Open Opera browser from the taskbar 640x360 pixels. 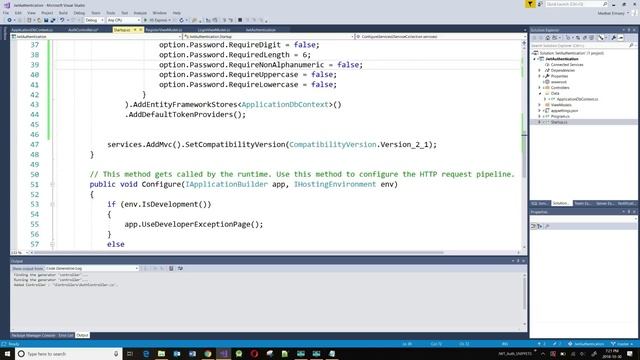click(254, 353)
